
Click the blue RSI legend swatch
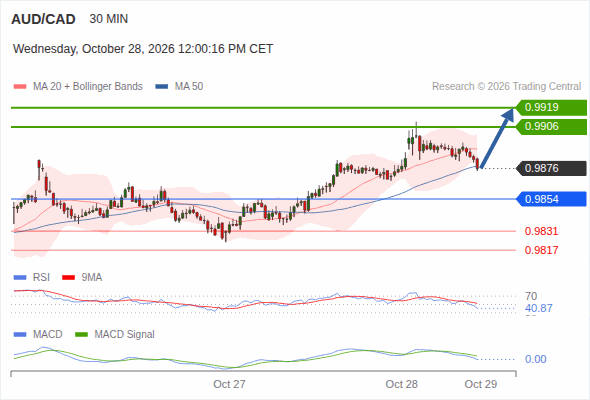[20, 278]
